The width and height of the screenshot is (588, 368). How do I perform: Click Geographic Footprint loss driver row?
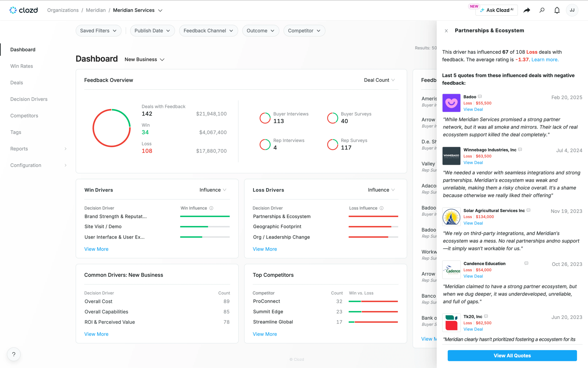pyautogui.click(x=325, y=227)
